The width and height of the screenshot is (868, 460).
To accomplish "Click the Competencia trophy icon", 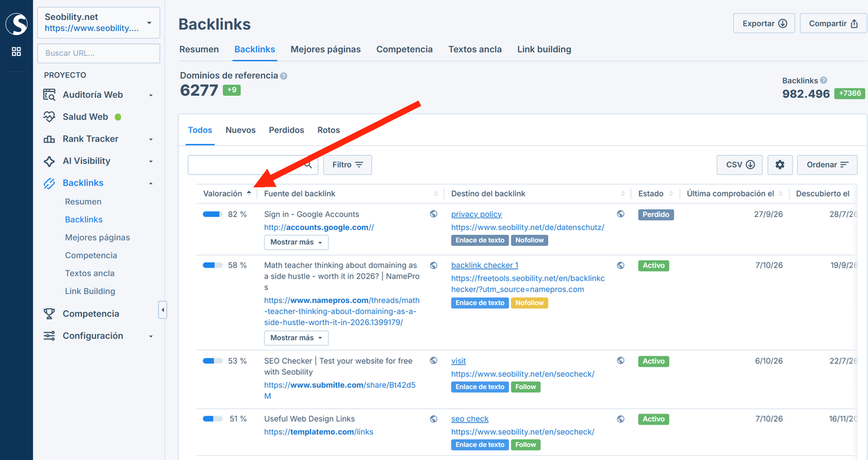I will [x=49, y=313].
